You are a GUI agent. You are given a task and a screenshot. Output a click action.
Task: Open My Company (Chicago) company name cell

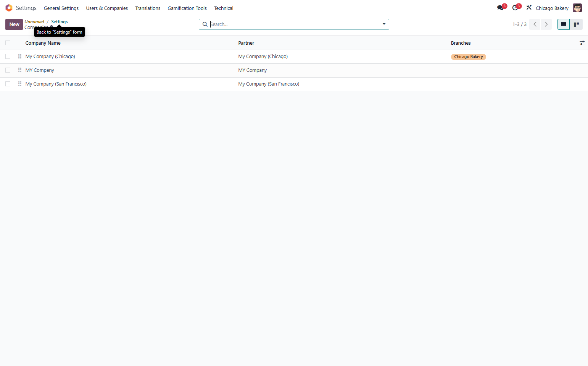(x=50, y=57)
